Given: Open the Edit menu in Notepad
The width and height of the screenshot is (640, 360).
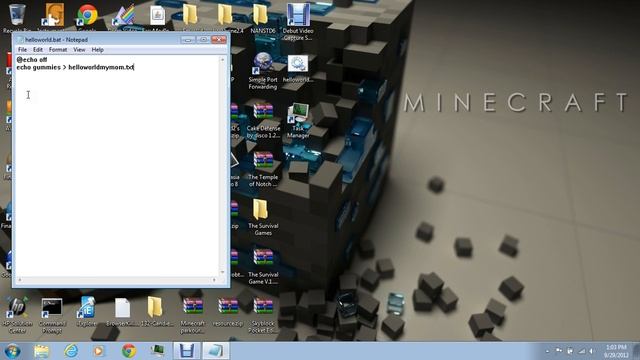Looking at the screenshot, I should 38,49.
